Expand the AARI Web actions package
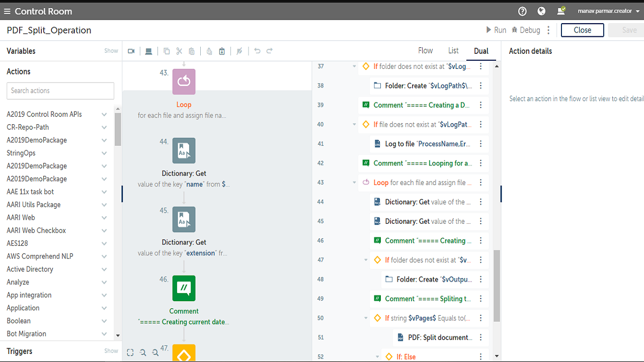Image resolution: width=644 pixels, height=362 pixels. click(x=104, y=218)
